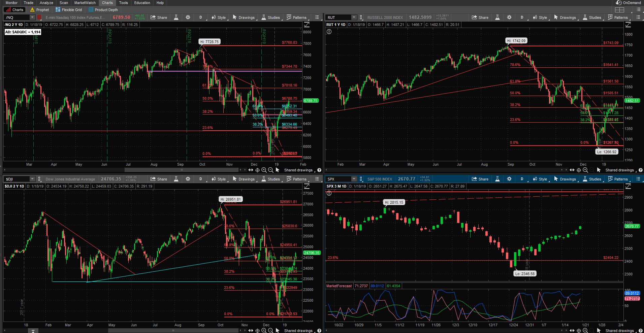Viewport: 644px width, 333px height.
Task: Expand the /NQ symbol dropdown arrow
Action: coord(32,18)
